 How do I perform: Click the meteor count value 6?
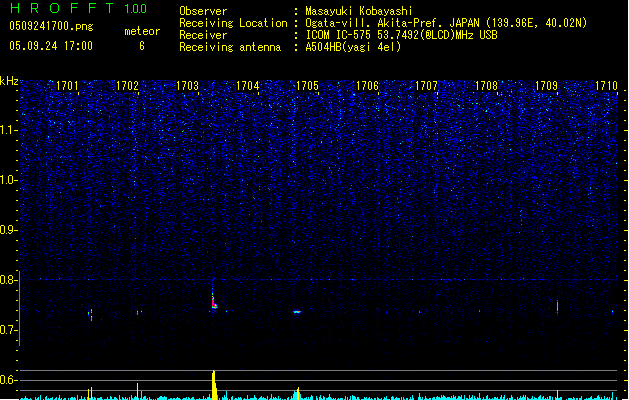coord(142,46)
